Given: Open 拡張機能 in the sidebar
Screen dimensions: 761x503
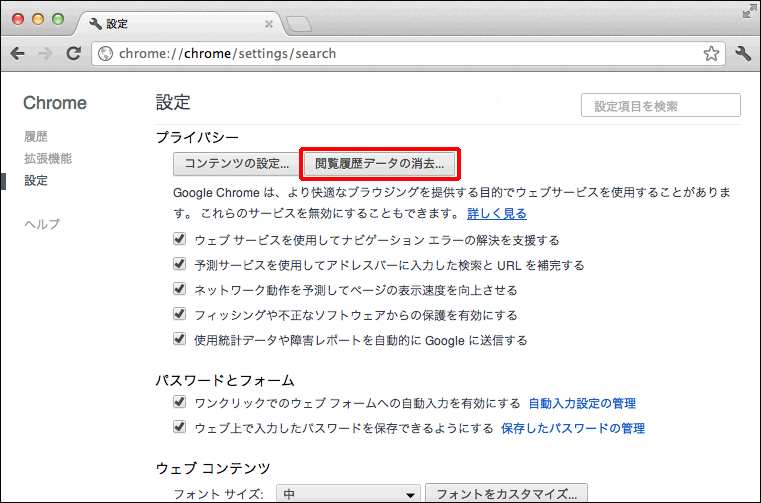Looking at the screenshot, I should (x=48, y=158).
